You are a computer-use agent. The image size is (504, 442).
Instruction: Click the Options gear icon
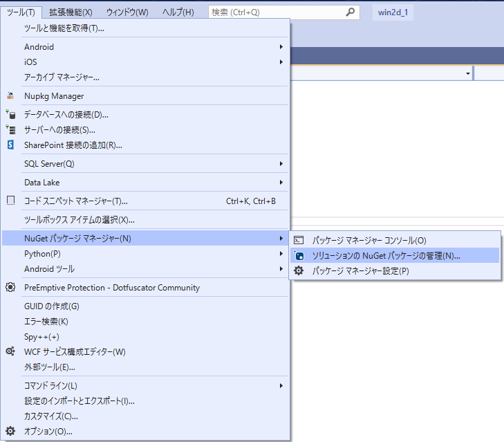coord(10,431)
